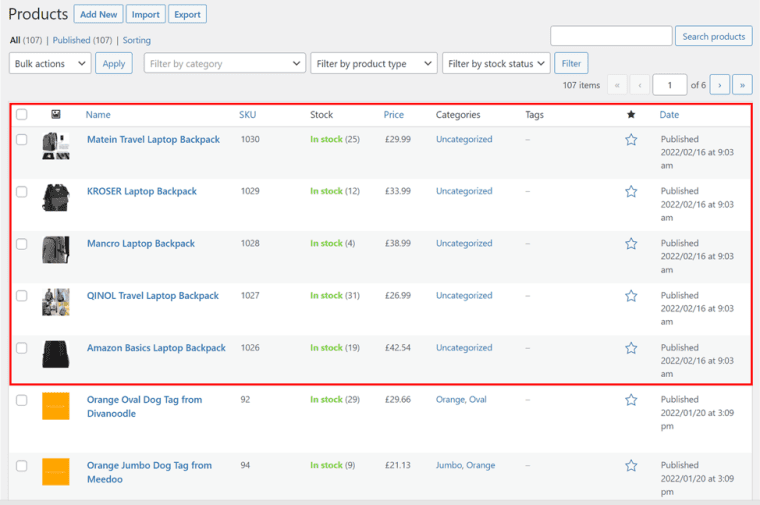Select all products with header checkbox

click(x=21, y=114)
